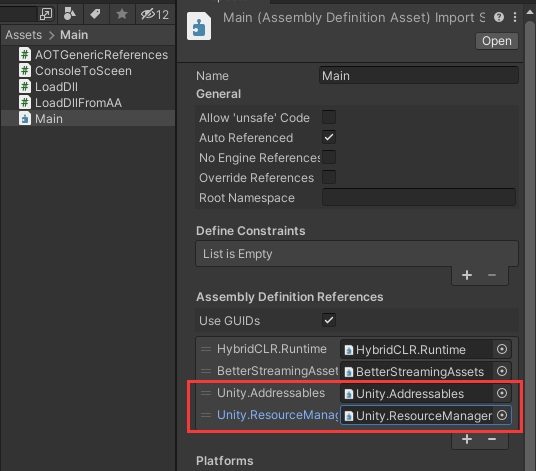Click drag handle of Unity.ResourceManager row
Screen dimensions: 536x471
pyautogui.click(x=206, y=415)
